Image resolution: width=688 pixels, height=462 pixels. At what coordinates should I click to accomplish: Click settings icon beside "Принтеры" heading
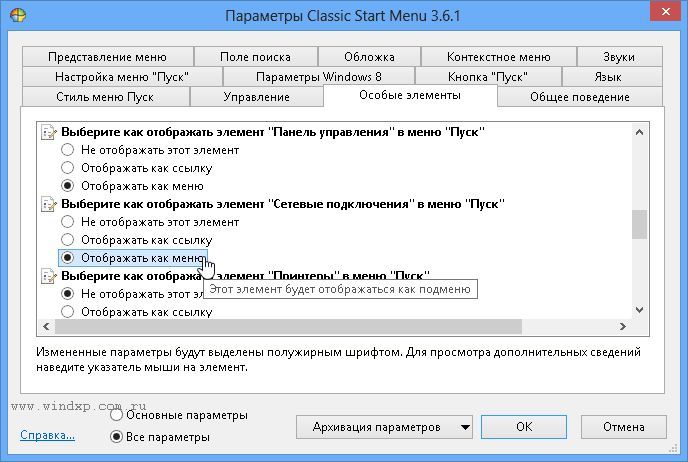click(48, 276)
